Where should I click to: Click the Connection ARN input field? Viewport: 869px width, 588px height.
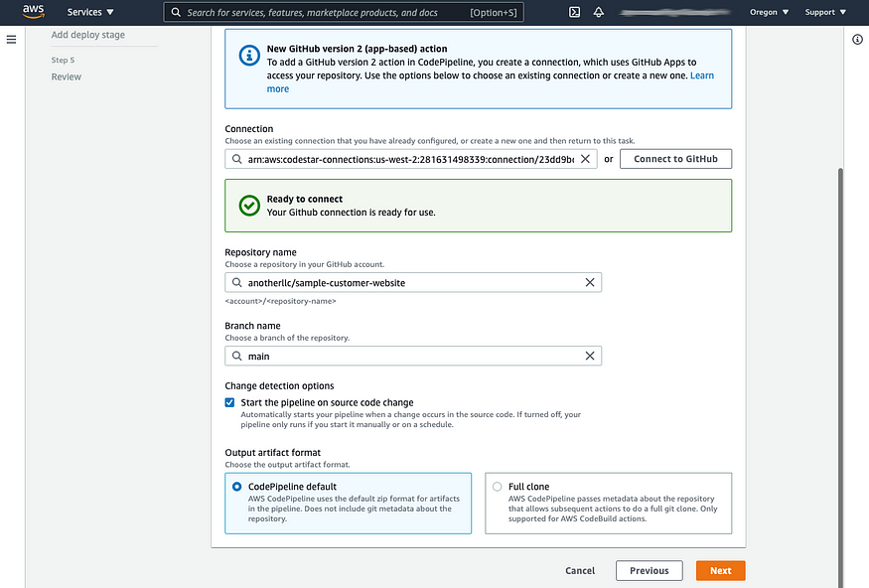click(411, 159)
